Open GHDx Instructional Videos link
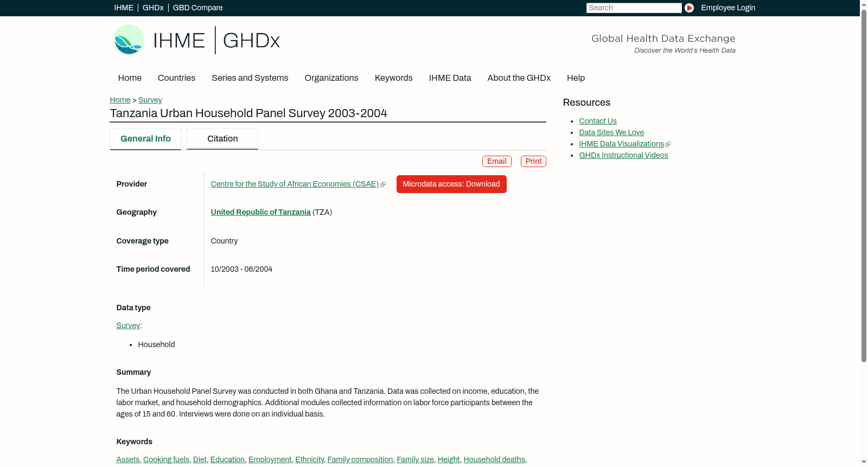868x467 pixels. [x=623, y=156]
